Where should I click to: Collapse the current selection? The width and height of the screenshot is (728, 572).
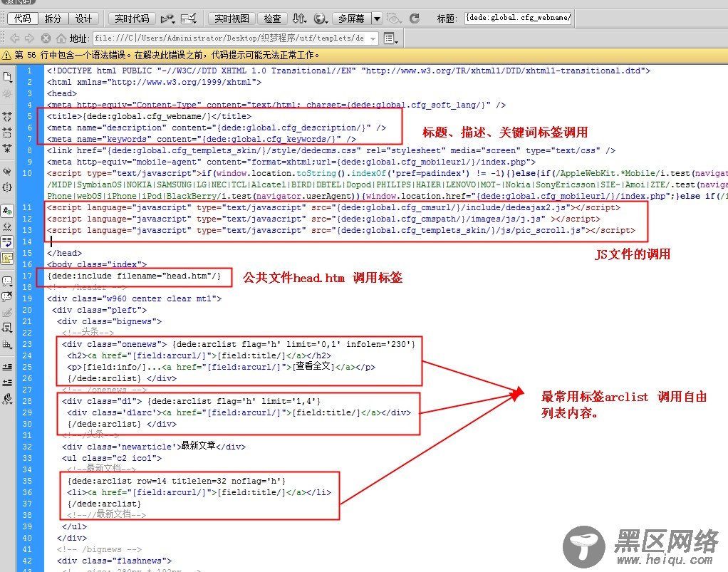(7, 132)
